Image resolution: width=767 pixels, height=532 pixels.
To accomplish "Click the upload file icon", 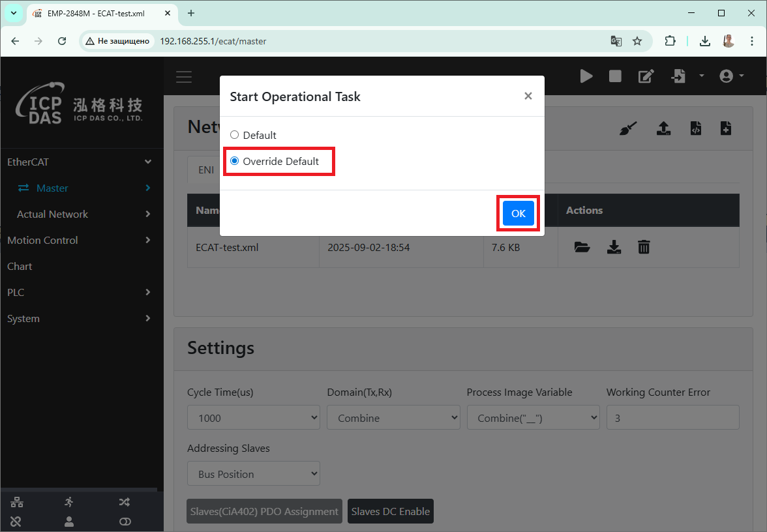I will (663, 128).
